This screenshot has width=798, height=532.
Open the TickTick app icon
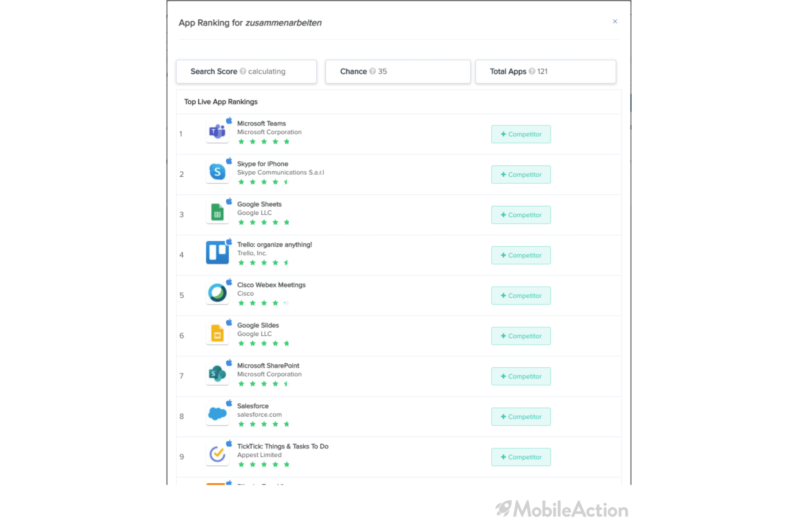(218, 454)
